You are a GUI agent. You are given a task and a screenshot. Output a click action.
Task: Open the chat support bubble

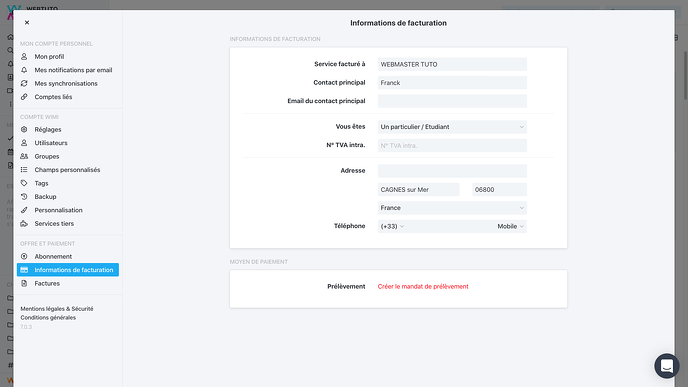tap(666, 366)
